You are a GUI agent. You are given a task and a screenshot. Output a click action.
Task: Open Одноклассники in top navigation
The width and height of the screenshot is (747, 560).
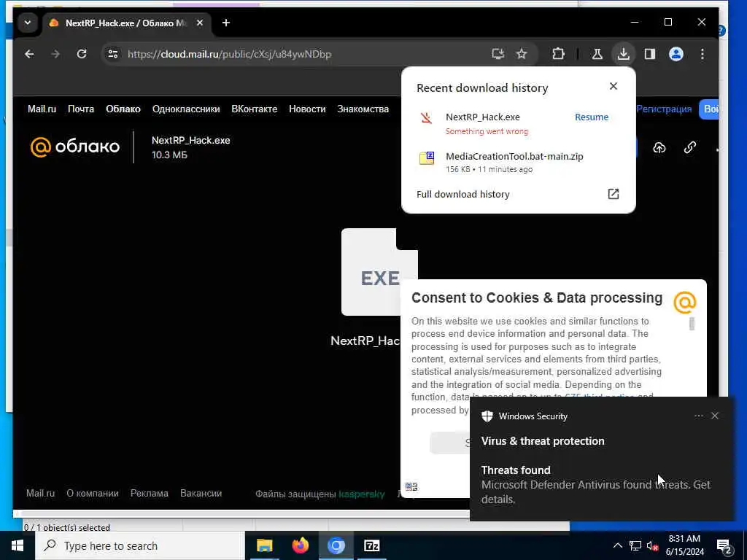click(186, 109)
